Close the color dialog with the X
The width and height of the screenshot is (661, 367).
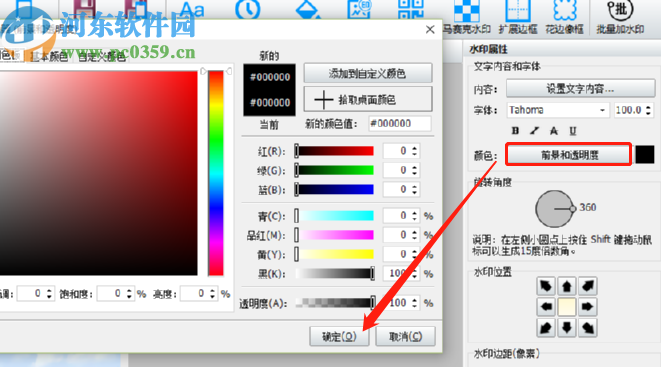click(x=430, y=29)
